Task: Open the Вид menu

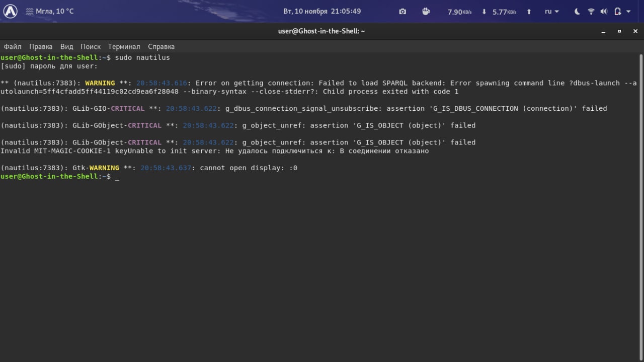Action: [x=67, y=46]
